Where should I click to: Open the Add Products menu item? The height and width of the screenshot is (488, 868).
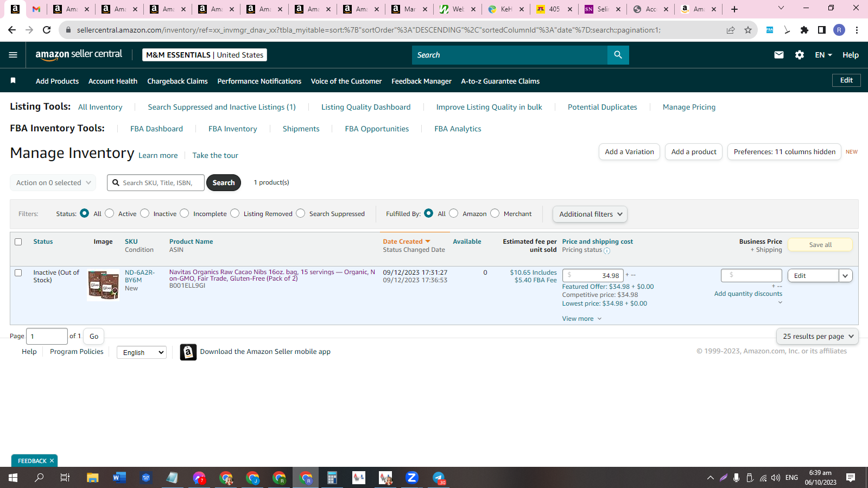(x=57, y=81)
